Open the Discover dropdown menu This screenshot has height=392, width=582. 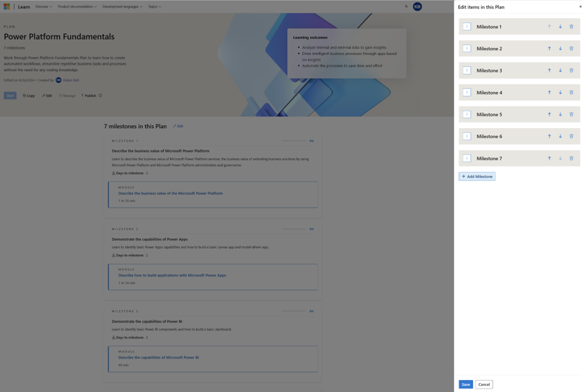[43, 7]
